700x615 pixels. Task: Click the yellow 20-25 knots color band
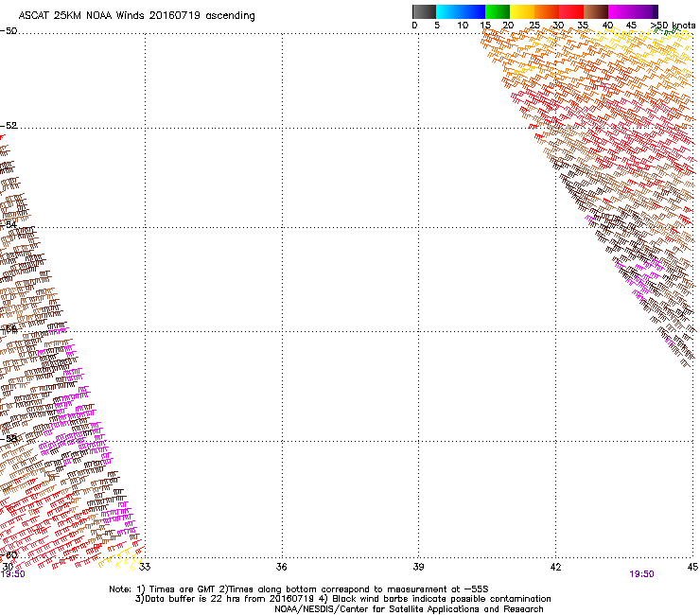tap(522, 11)
